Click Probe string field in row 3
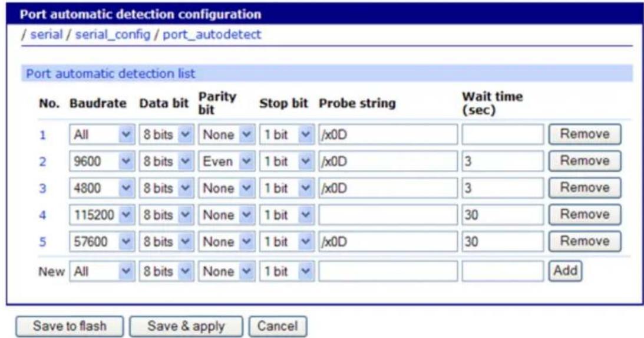The width and height of the screenshot is (644, 338). [x=388, y=188]
